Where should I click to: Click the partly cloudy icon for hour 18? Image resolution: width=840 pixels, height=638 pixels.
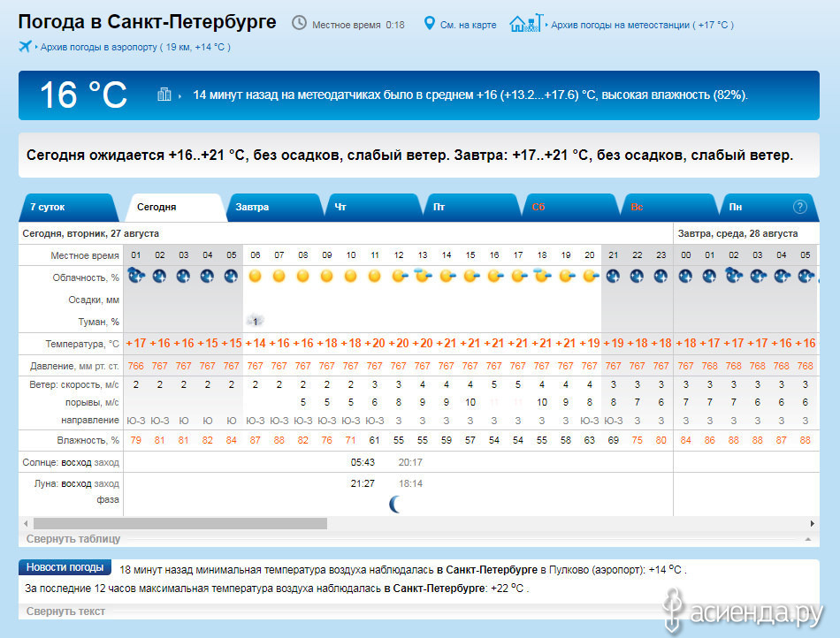click(x=542, y=277)
